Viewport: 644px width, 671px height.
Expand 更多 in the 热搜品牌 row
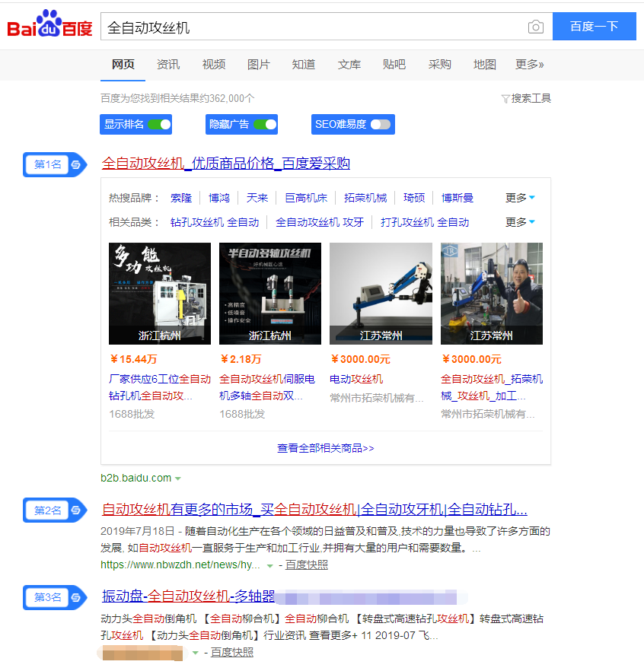click(520, 198)
